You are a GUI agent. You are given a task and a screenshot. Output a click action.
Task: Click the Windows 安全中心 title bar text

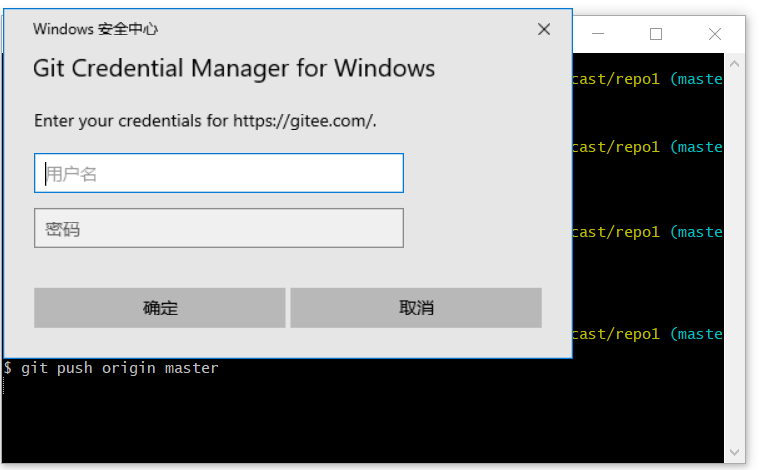(95, 29)
